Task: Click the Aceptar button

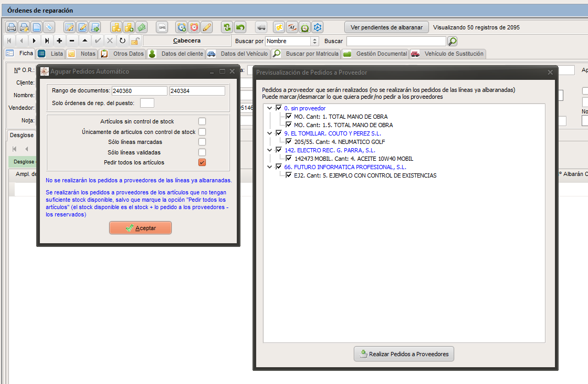Action: (x=141, y=228)
